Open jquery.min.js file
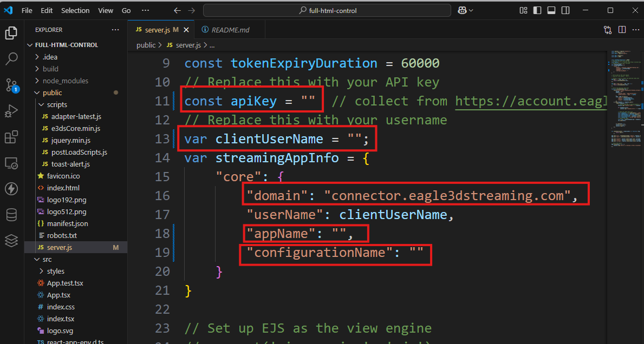Viewport: 644px width, 344px height. point(76,140)
